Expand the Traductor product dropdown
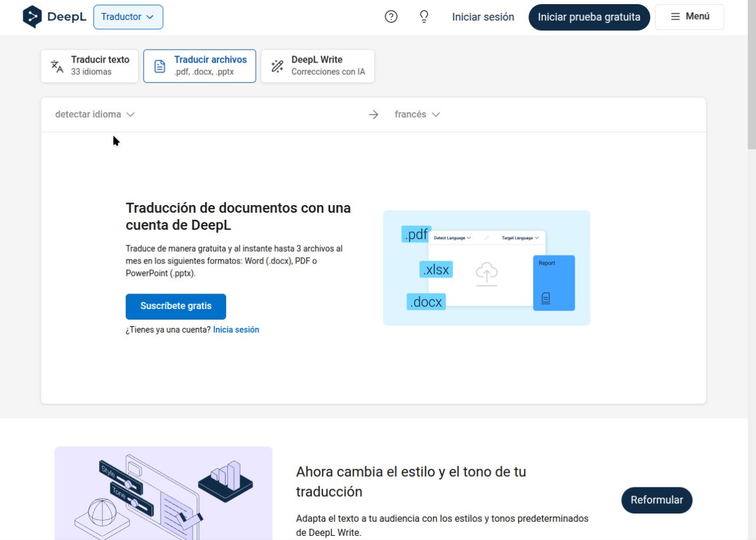 tap(128, 17)
